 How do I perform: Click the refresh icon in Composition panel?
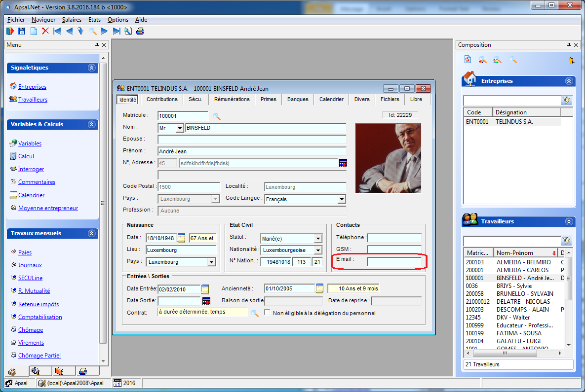point(468,60)
